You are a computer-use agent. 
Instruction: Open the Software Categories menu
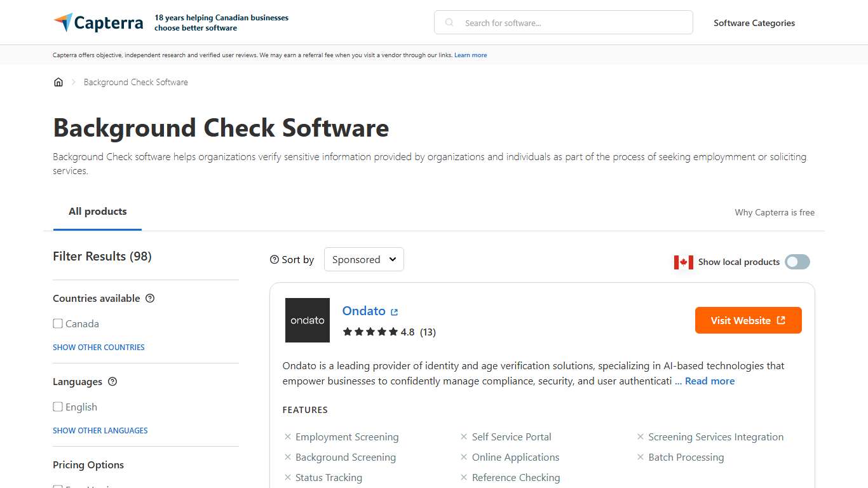(x=754, y=23)
